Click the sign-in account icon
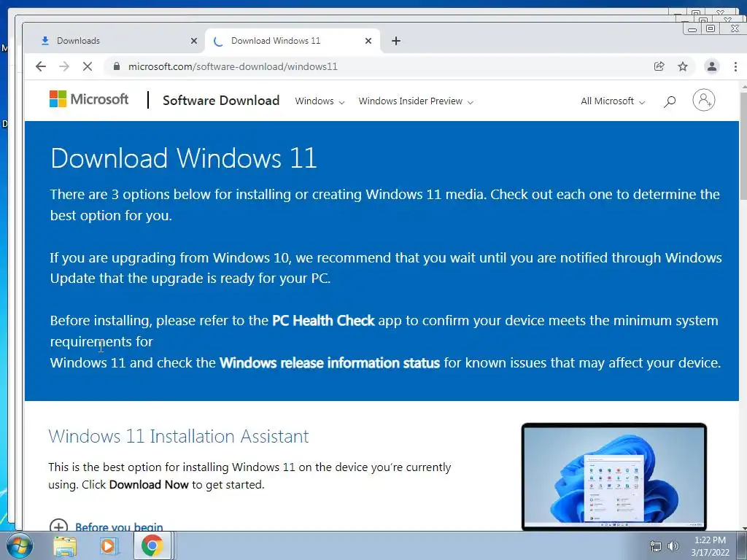This screenshot has width=747, height=560. point(704,100)
